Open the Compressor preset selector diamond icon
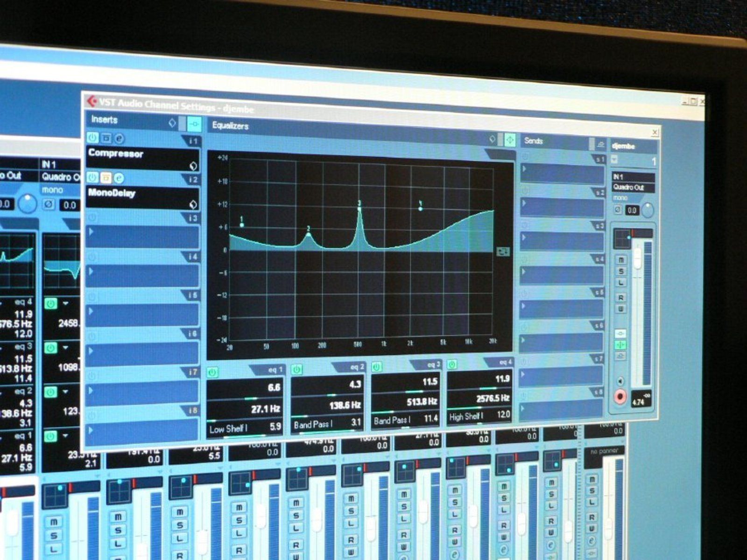Screen dimensions: 747x560 coord(193,166)
